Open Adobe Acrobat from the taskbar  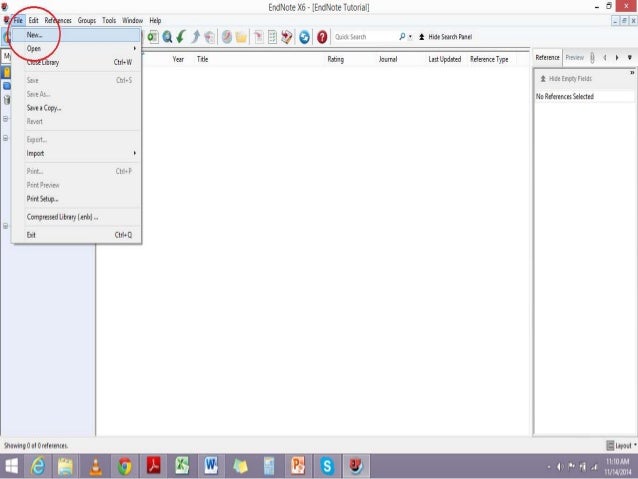coord(153,466)
